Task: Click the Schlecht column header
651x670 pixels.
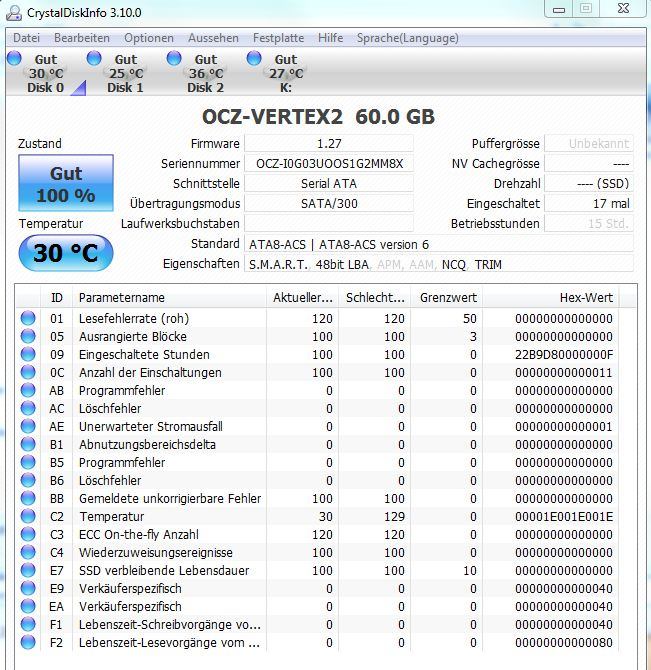Action: (375, 297)
